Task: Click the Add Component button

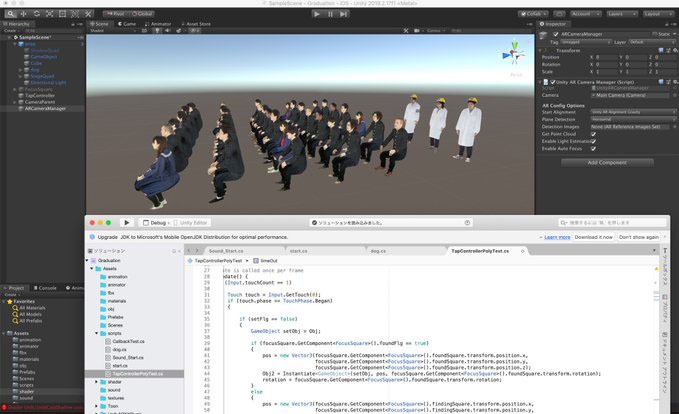Action: 606,161
